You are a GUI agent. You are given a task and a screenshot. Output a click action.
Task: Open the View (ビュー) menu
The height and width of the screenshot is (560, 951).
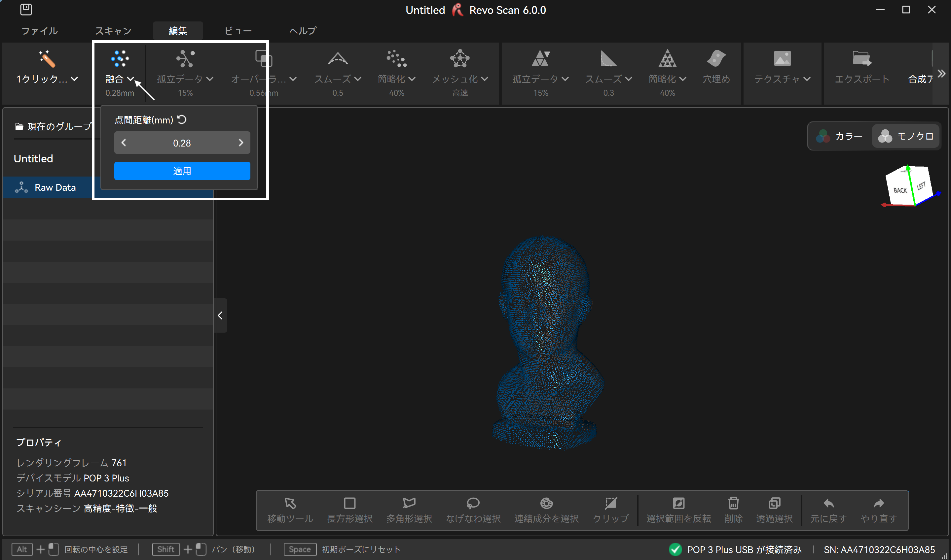pyautogui.click(x=238, y=31)
